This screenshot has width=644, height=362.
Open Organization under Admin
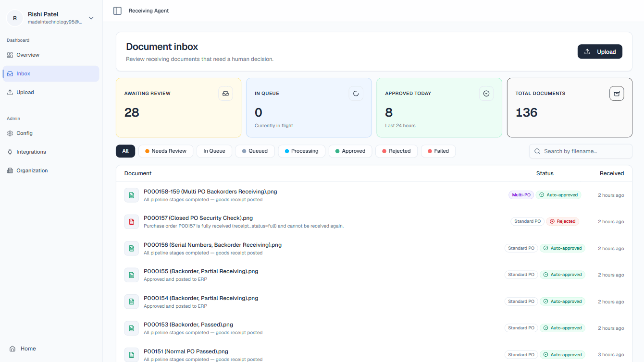pos(51,171)
